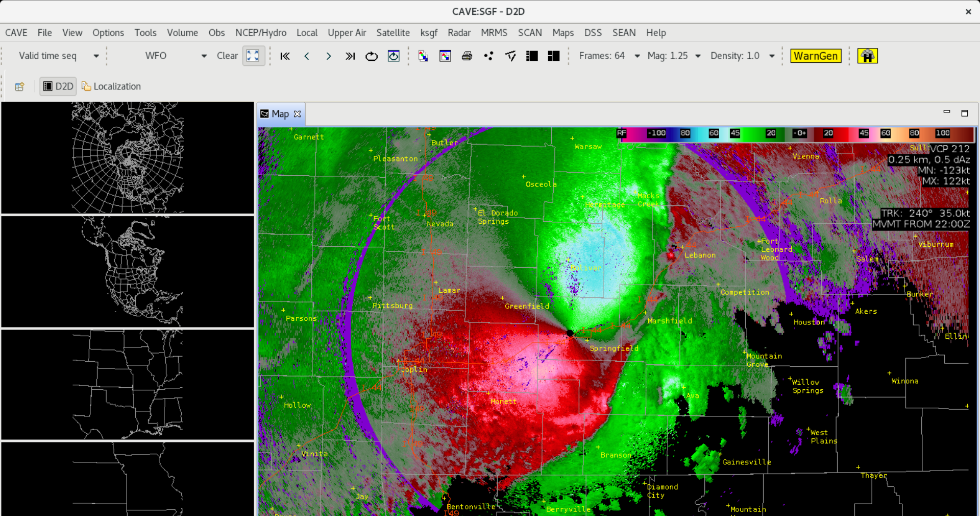Select the North America side pane thumbnail
Image resolution: width=980 pixels, height=516 pixels.
[x=128, y=271]
